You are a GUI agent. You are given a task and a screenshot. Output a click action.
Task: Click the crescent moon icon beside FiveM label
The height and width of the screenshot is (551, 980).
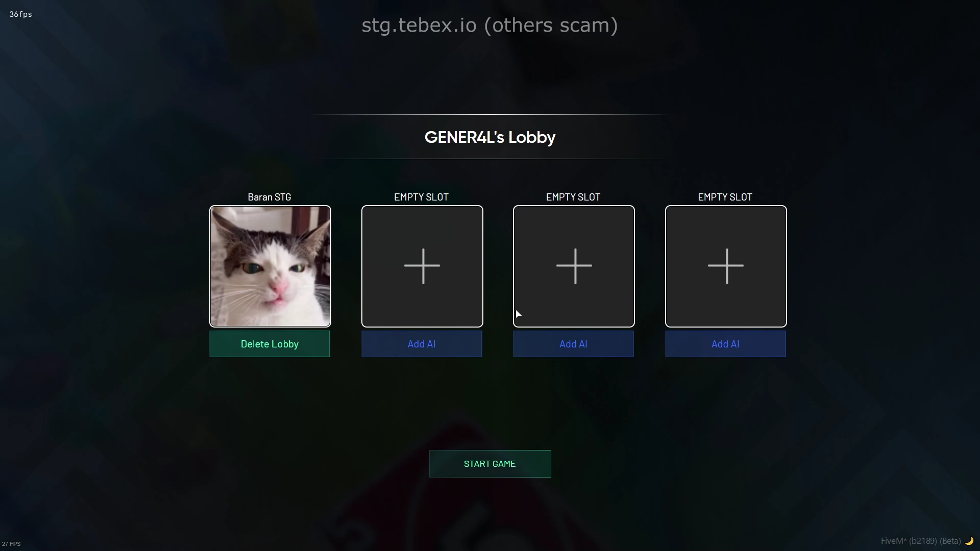[x=969, y=541]
